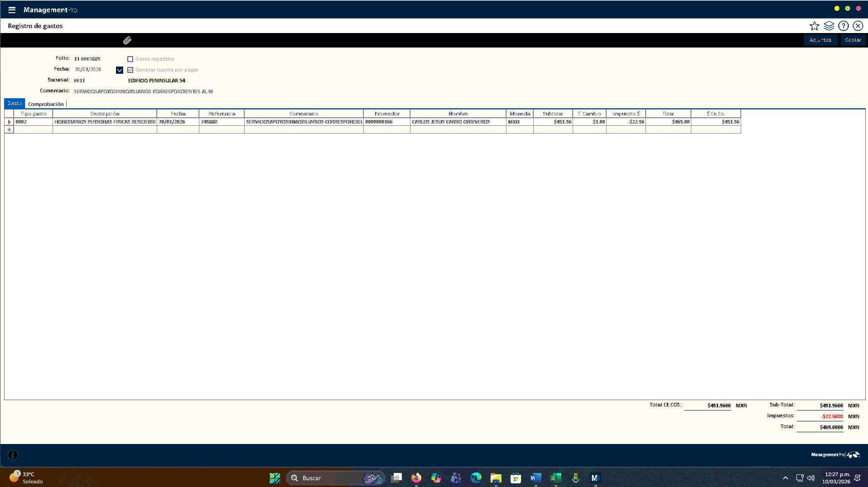Open Excel from the taskbar
868x487 pixels.
pos(555,477)
